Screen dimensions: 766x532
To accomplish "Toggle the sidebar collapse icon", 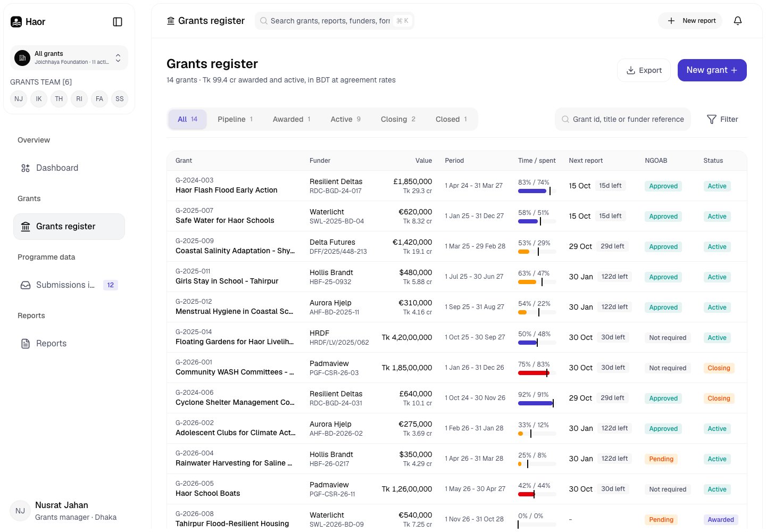I will tap(118, 22).
